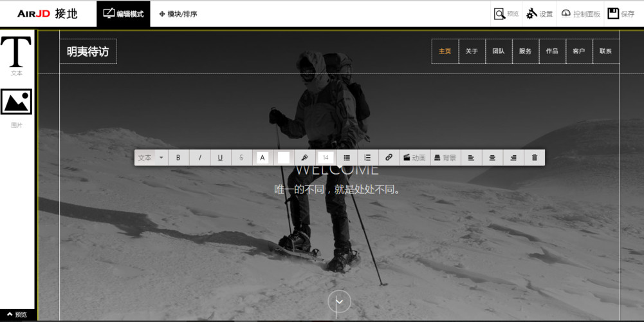Open the white background color swatch
Viewport: 644px width, 322px height.
283,158
